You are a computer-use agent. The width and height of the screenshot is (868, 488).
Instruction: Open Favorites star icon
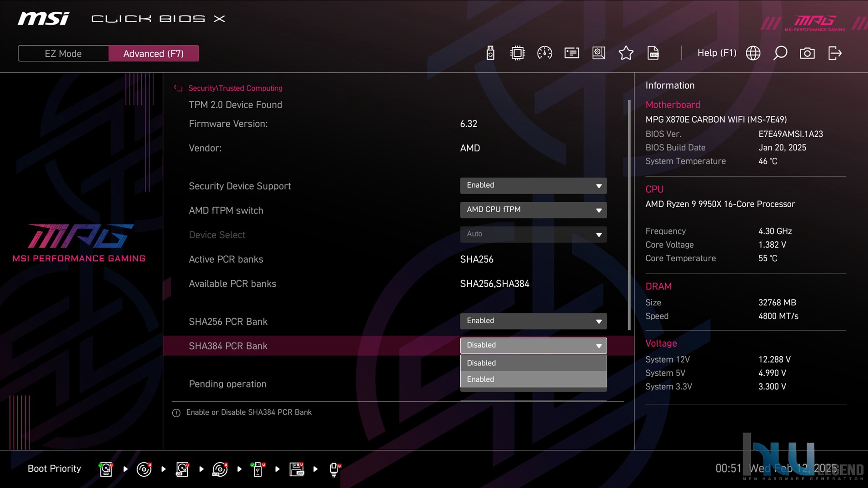[x=626, y=53]
